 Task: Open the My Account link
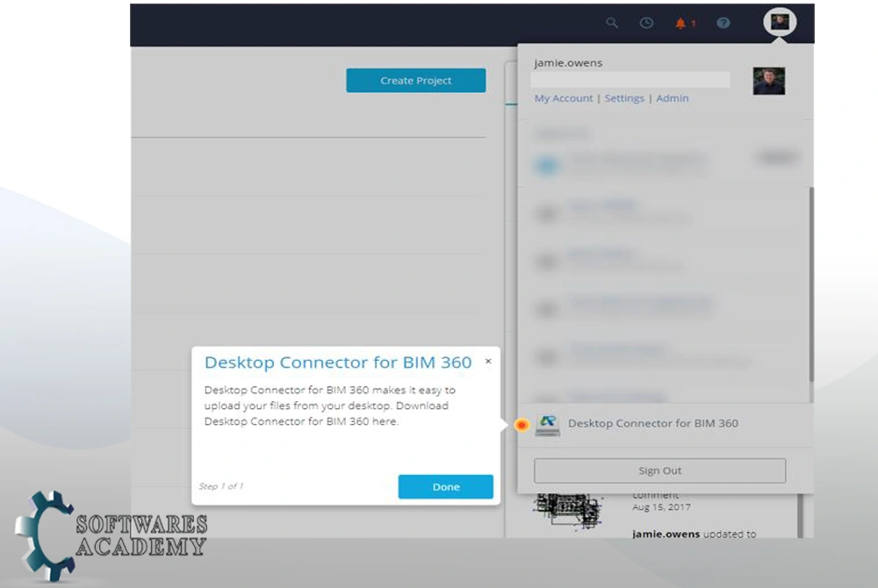pos(564,98)
